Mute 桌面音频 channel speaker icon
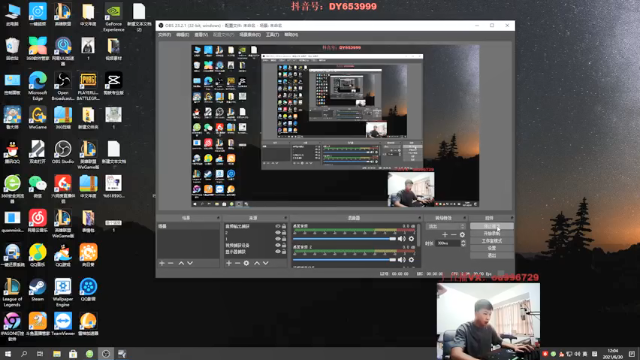 point(401,239)
